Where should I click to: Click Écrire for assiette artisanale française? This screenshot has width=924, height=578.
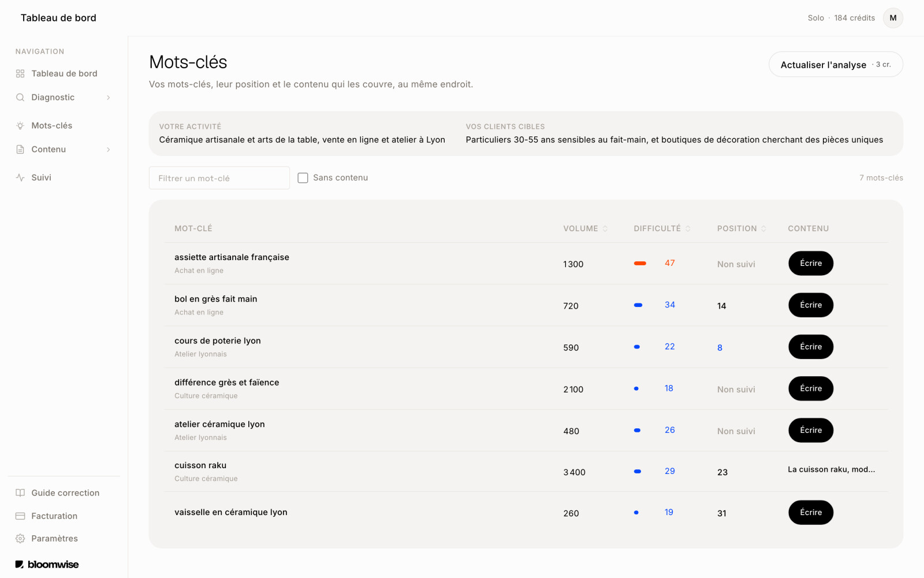[x=811, y=264]
